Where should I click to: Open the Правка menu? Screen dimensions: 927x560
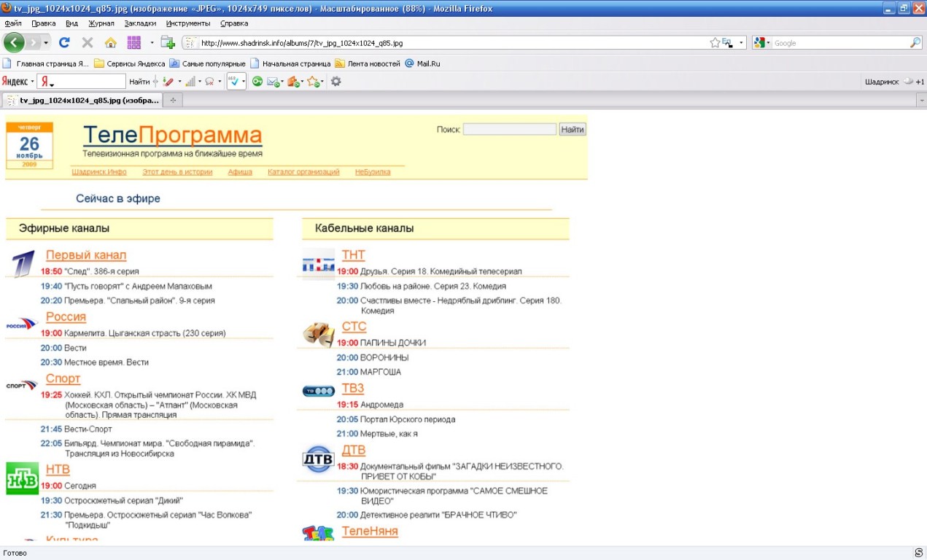point(44,23)
